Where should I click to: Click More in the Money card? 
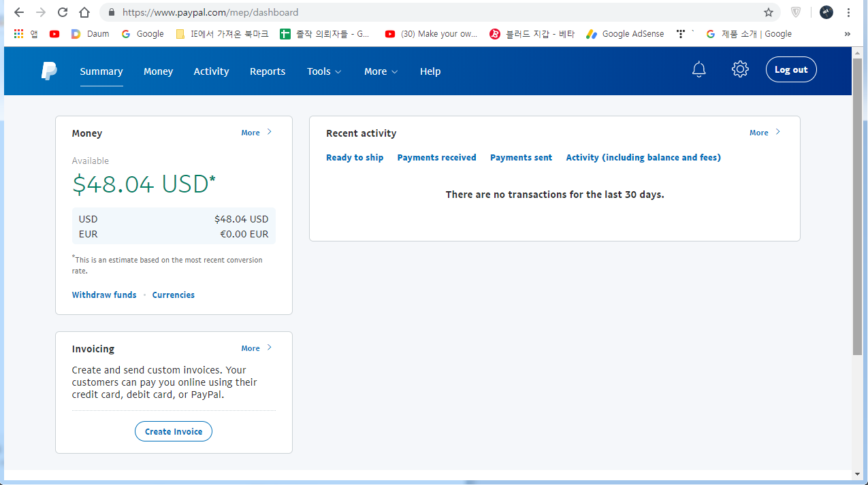pos(257,133)
